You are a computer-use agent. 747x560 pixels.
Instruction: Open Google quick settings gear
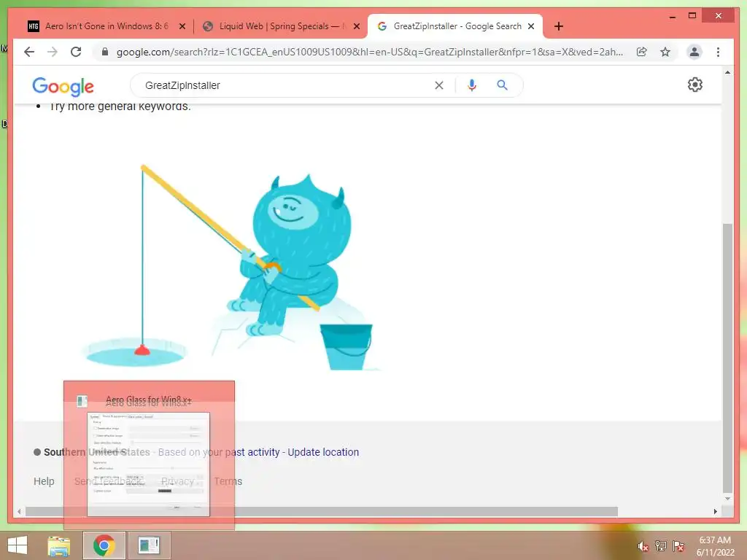coord(695,85)
